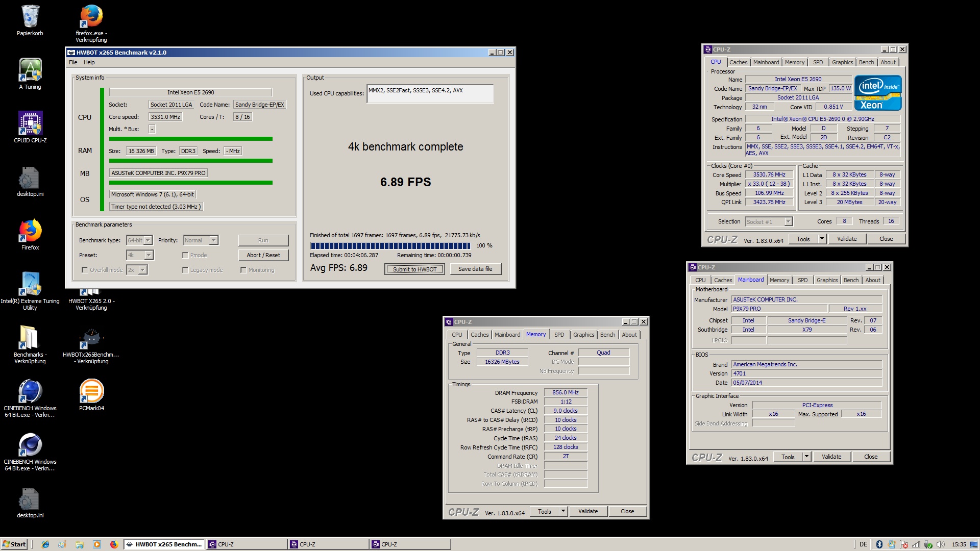Open About tab in CPU-Z Memory window

[629, 335]
